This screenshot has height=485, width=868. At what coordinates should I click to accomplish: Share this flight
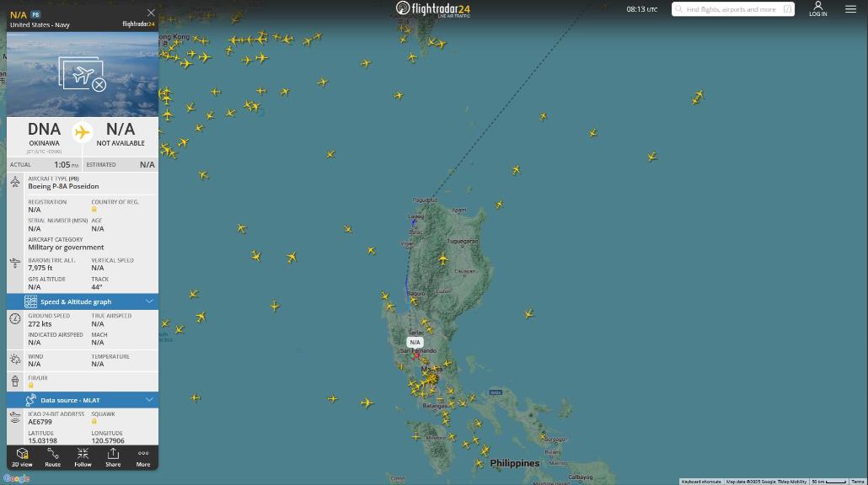[x=113, y=457]
